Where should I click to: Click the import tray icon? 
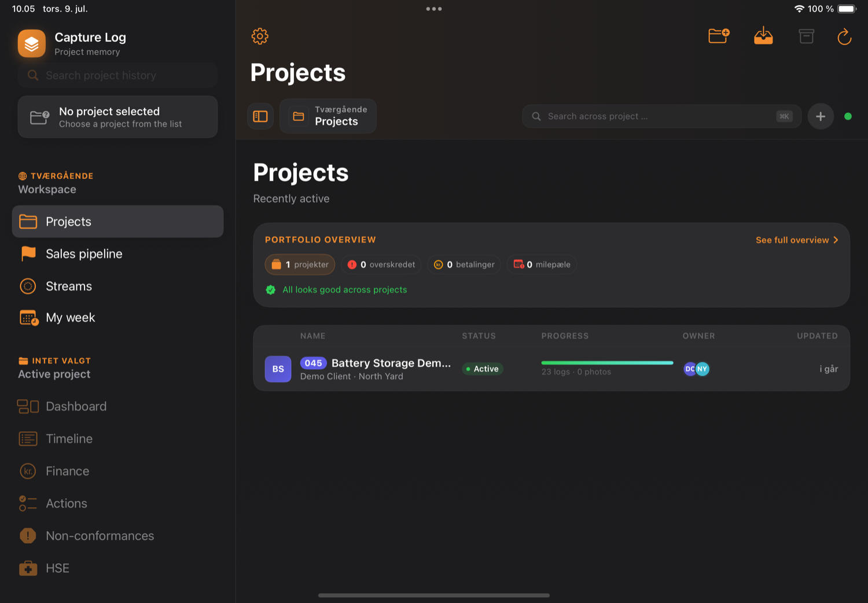click(763, 36)
